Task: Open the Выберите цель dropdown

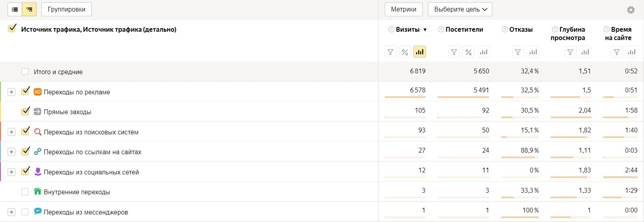Action: [460, 10]
